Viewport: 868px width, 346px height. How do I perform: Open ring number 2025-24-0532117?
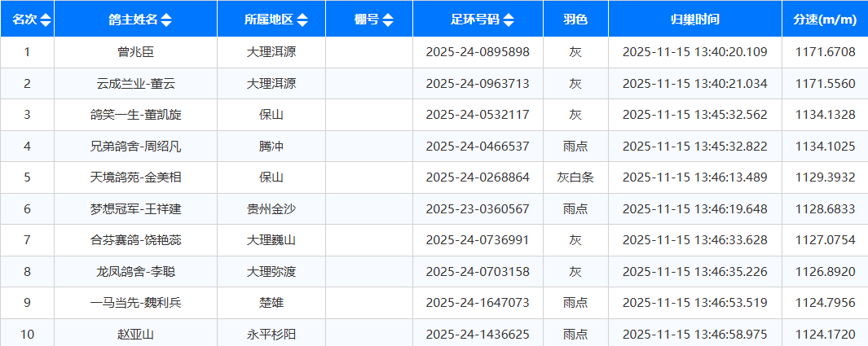(x=478, y=115)
